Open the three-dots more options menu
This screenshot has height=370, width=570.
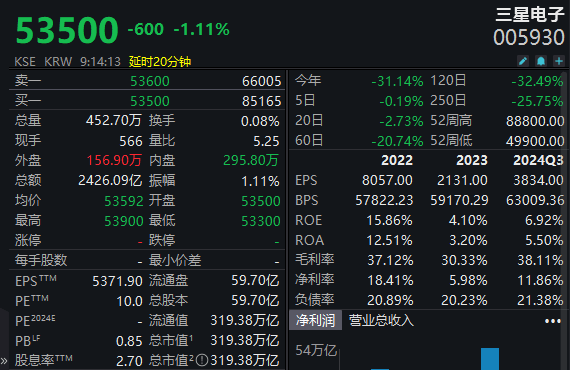pos(553,321)
